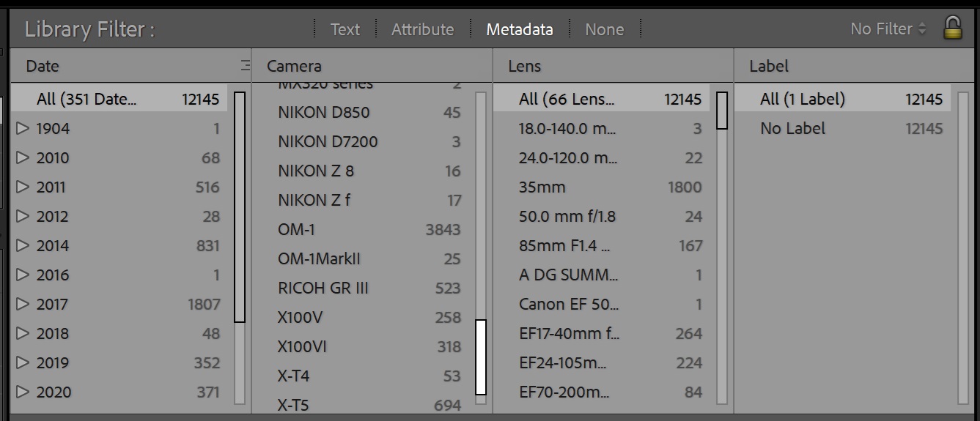This screenshot has width=980, height=421.
Task: Select All (66 Lenses) row
Action: point(602,99)
